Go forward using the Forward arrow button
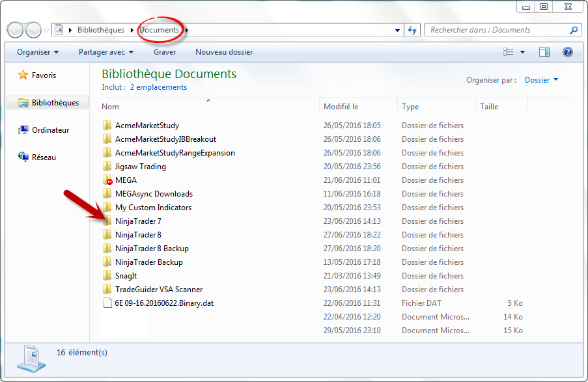 pyautogui.click(x=33, y=30)
